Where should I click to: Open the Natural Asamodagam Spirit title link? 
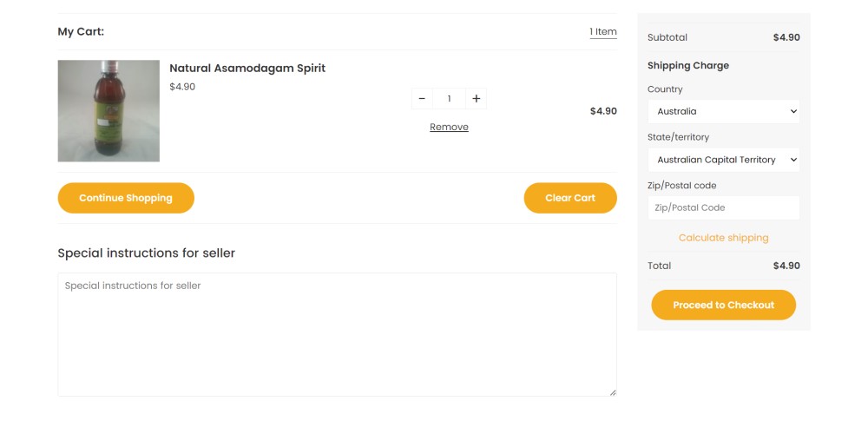tap(247, 68)
